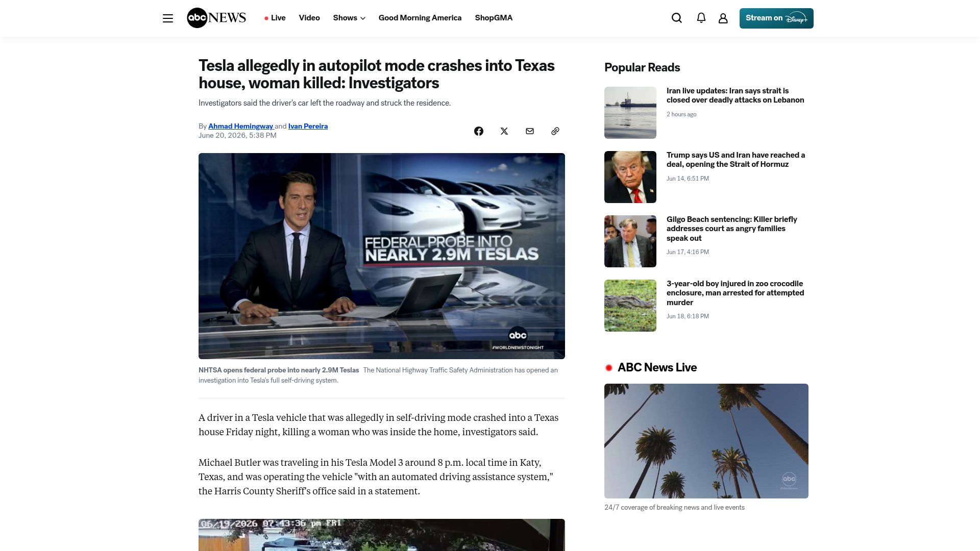
Task: Go to Good Morning America
Action: (x=420, y=18)
